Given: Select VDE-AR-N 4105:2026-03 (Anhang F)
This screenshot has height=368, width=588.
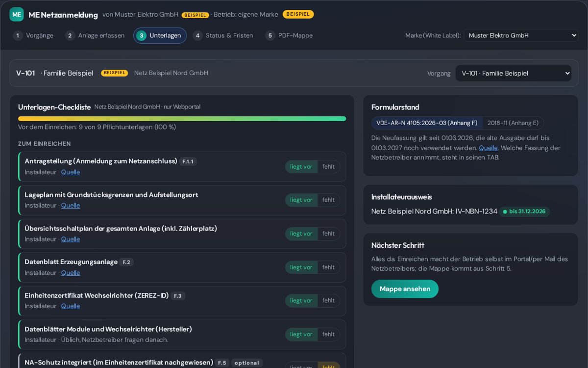Looking at the screenshot, I should pos(427,123).
